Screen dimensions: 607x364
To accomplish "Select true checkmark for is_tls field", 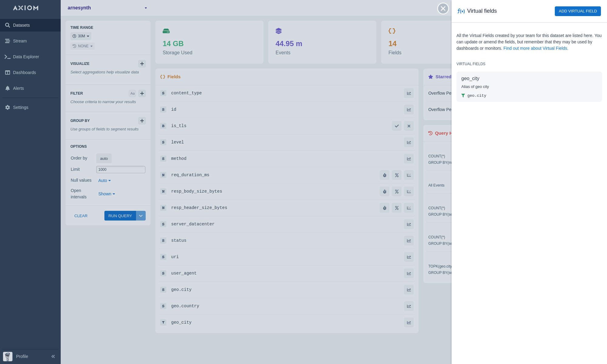I will (397, 126).
